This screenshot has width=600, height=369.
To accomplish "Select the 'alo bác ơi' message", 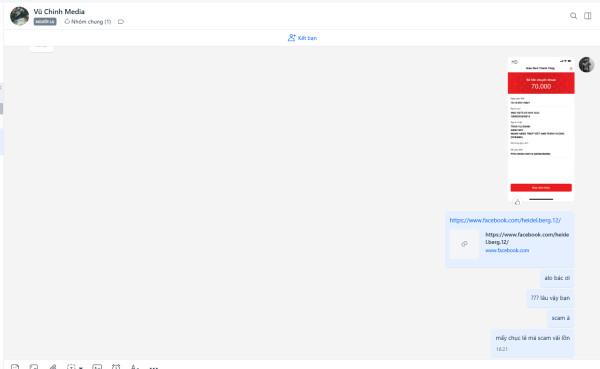I will (557, 278).
